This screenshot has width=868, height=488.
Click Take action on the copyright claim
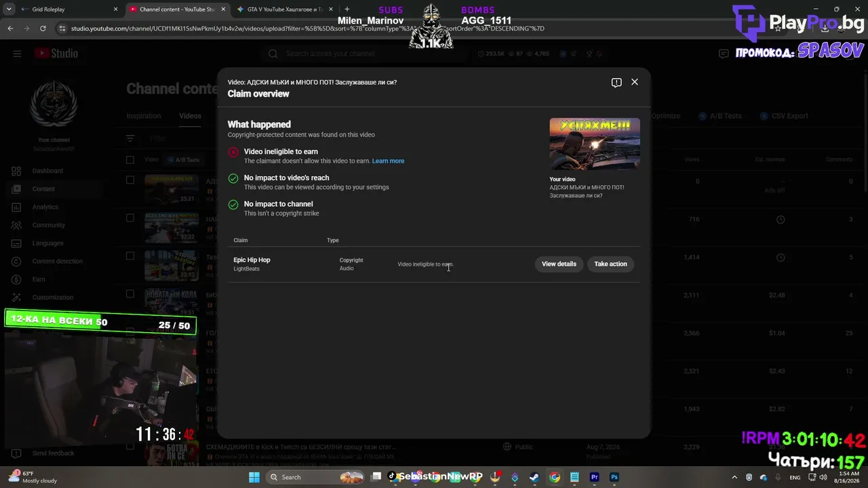610,264
